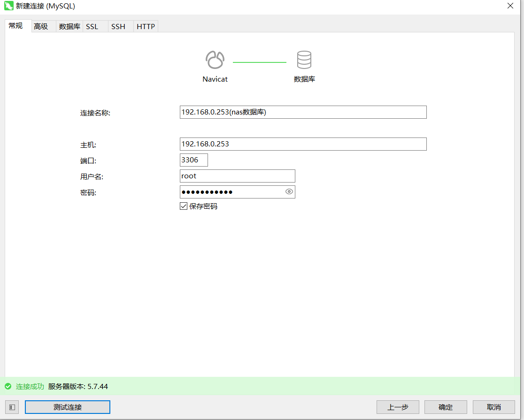Confirm with the 确定 button
The width and height of the screenshot is (524, 420).
446,407
